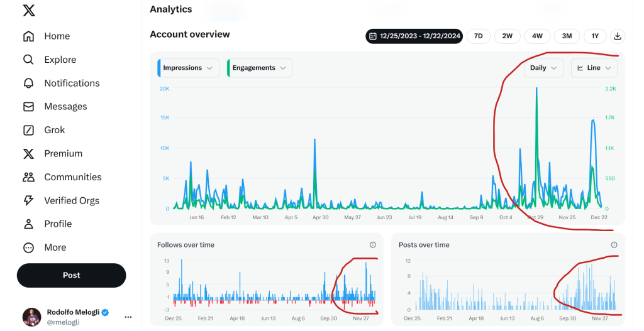Open the Grok icon

coord(28,130)
